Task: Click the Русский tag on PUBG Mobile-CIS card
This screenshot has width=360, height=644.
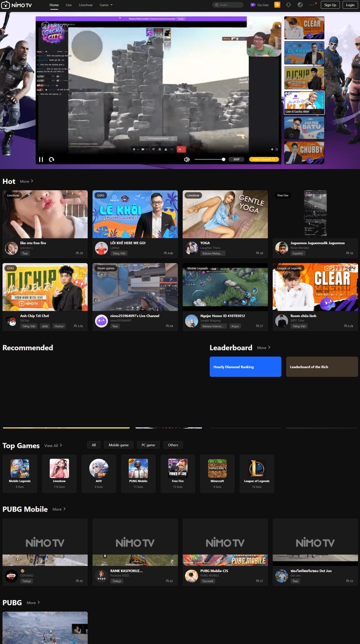Action: tap(207, 581)
